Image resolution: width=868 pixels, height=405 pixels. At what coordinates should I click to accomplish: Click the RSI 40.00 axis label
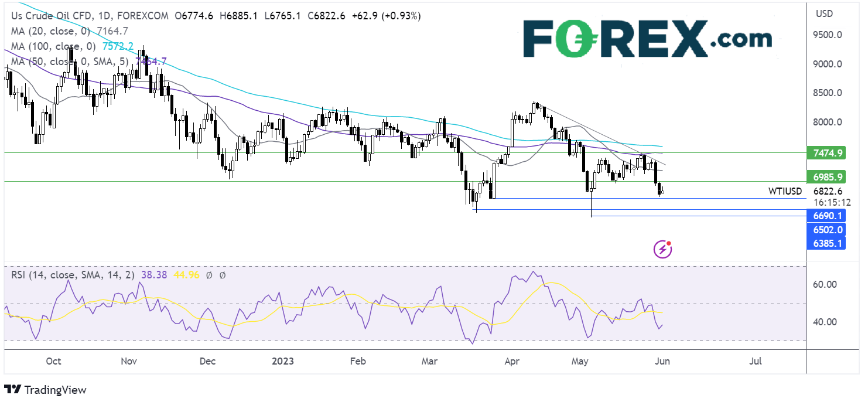coord(825,322)
